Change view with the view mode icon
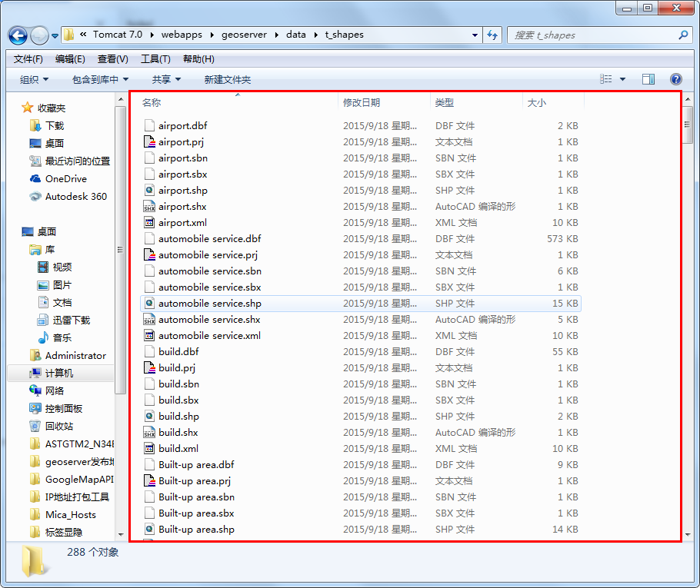The image size is (700, 588). 606,79
